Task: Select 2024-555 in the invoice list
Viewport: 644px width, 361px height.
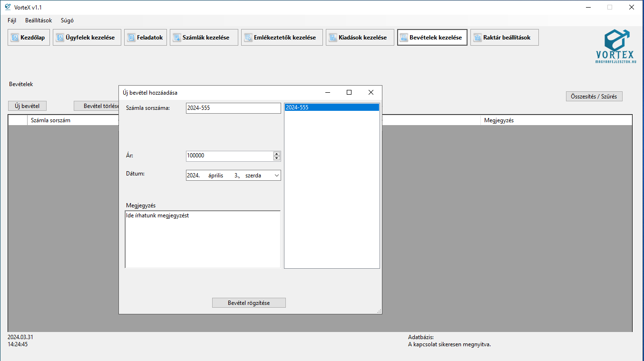Action: pos(332,107)
